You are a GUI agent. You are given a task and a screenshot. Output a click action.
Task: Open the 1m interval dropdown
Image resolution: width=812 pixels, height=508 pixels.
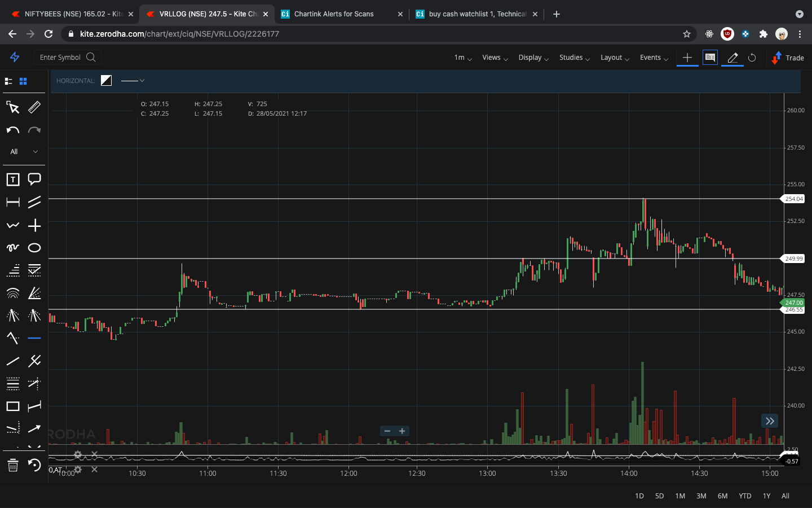click(462, 58)
